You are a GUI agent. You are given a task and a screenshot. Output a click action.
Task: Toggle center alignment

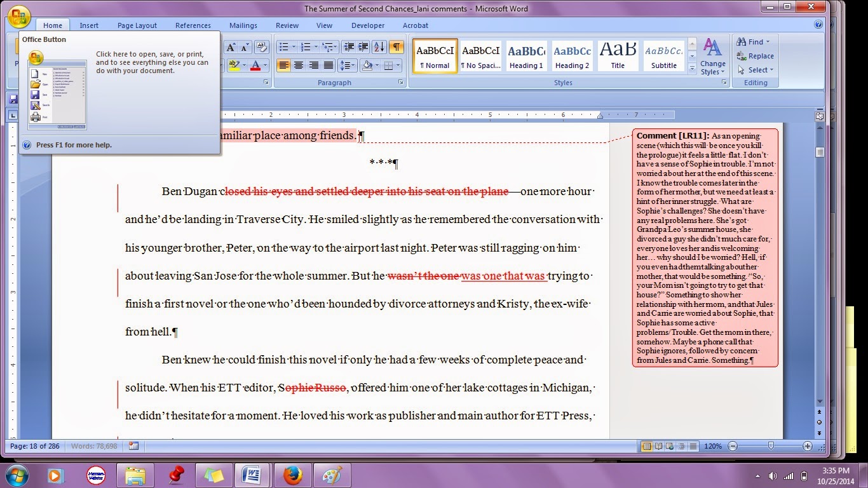coord(299,65)
